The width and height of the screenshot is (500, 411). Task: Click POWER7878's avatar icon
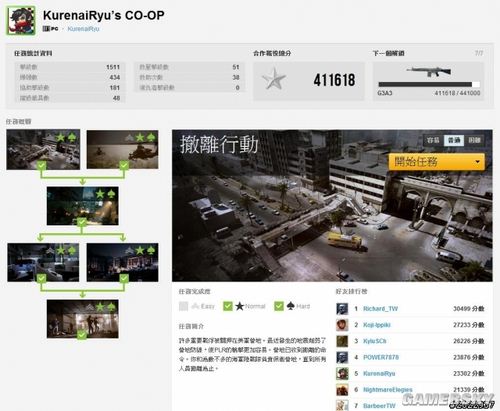point(342,357)
